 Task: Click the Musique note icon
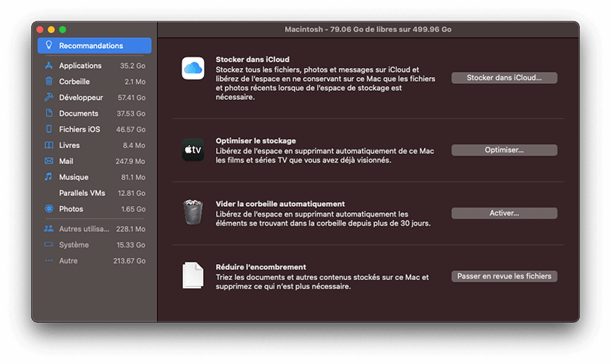48,177
